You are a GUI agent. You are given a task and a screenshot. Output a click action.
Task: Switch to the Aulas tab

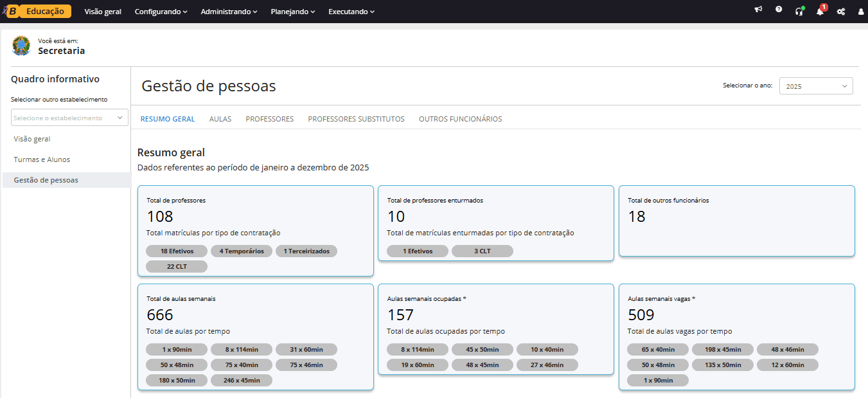220,119
